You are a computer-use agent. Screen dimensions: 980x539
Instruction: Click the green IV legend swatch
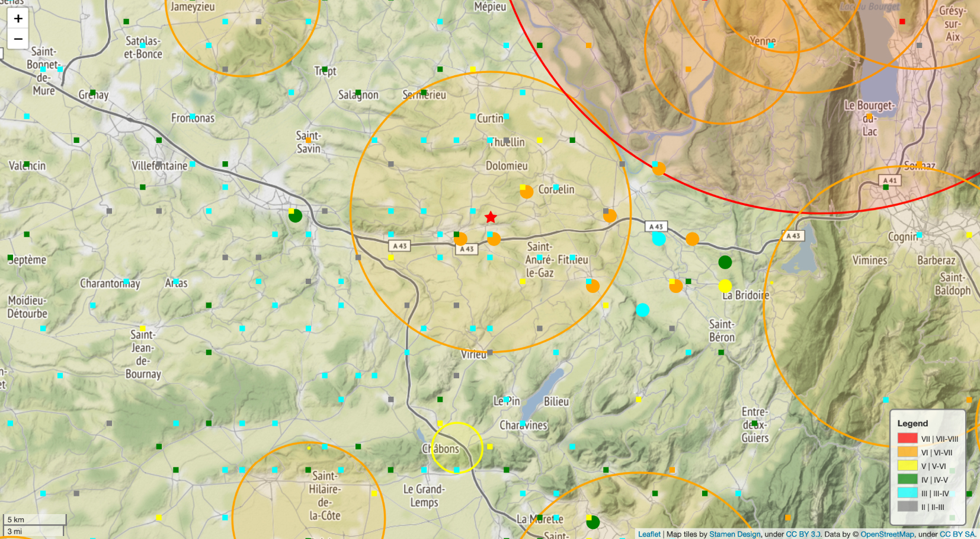pos(907,480)
